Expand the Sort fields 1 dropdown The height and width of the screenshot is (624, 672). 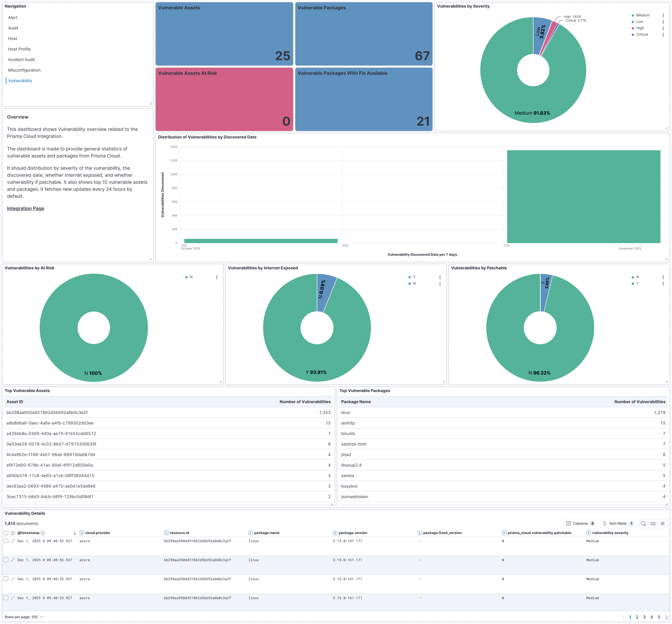point(618,523)
